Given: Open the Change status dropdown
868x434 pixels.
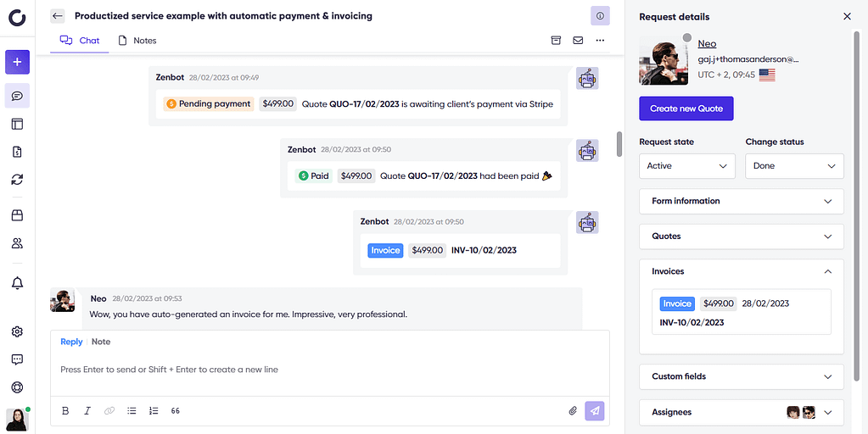Looking at the screenshot, I should click(x=794, y=166).
